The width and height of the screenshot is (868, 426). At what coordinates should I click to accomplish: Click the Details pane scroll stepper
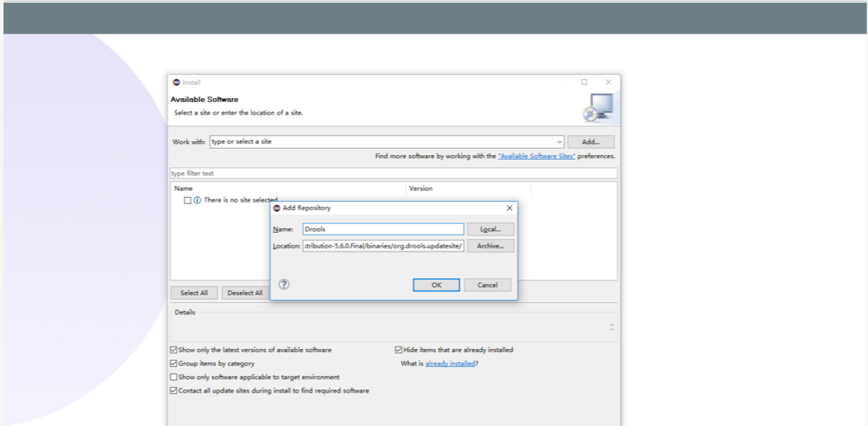pos(611,327)
